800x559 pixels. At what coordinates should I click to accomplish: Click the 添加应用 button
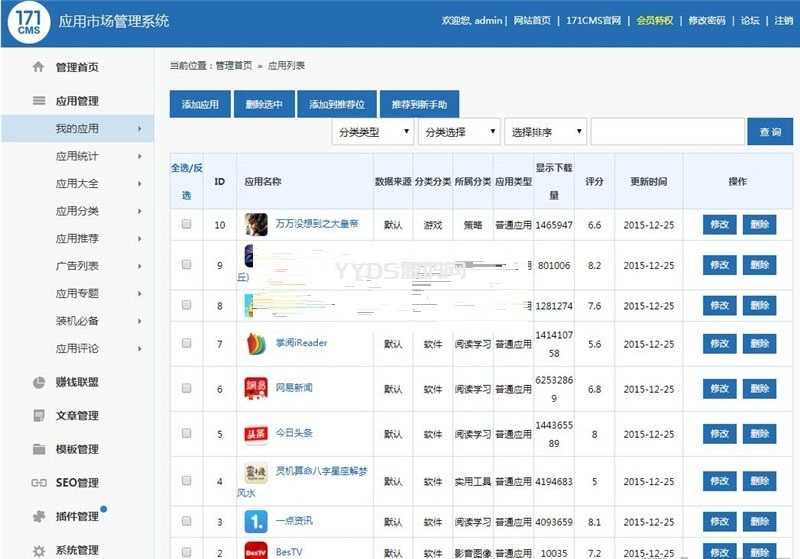[200, 104]
